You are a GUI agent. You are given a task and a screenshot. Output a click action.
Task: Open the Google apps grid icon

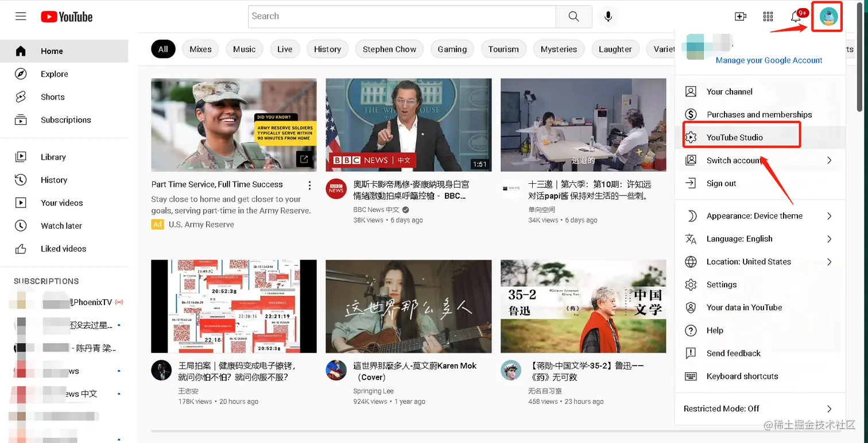(x=768, y=16)
